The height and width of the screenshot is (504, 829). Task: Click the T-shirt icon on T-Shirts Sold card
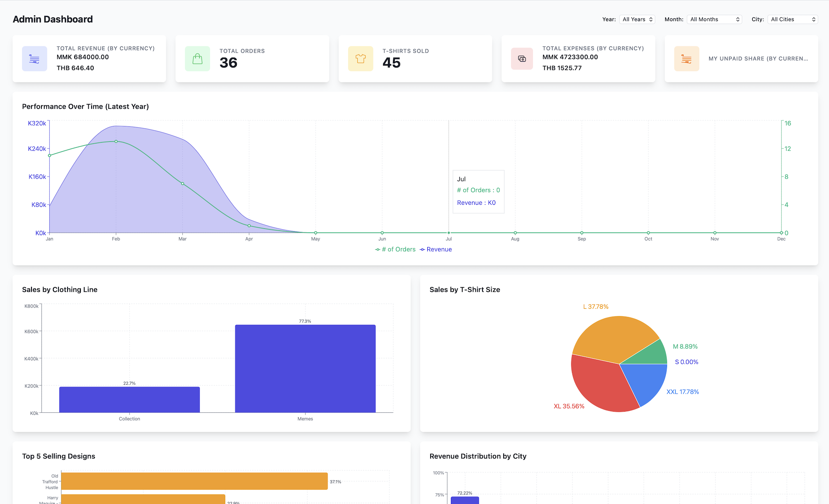point(361,59)
